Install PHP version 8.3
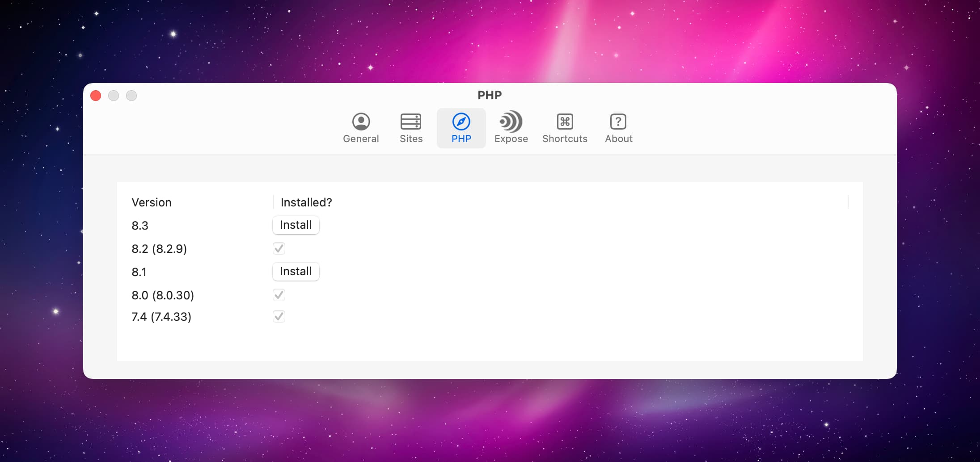This screenshot has height=462, width=980. [296, 225]
